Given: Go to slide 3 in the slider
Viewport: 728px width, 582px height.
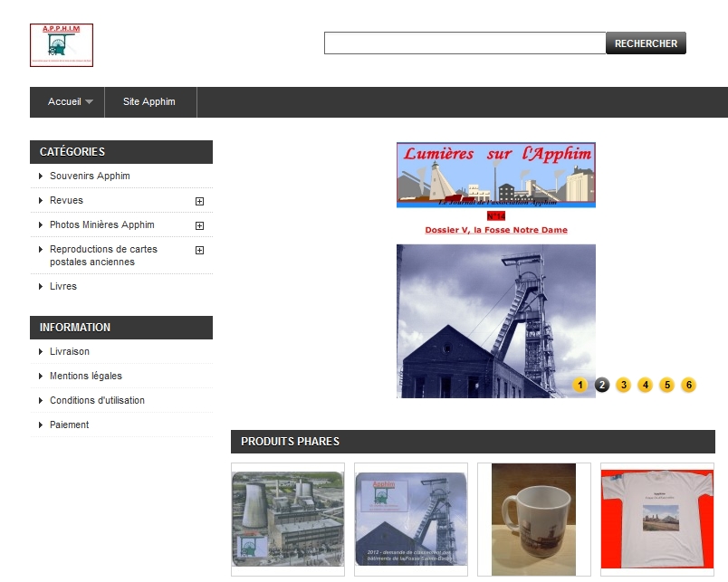Looking at the screenshot, I should (x=624, y=385).
